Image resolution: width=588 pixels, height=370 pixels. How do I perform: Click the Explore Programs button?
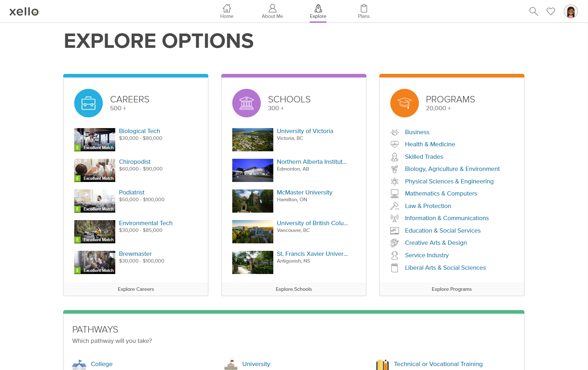pos(452,289)
